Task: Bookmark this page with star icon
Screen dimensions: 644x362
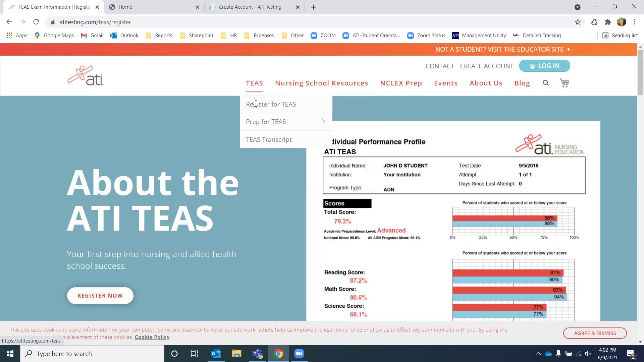Action: coord(578,22)
